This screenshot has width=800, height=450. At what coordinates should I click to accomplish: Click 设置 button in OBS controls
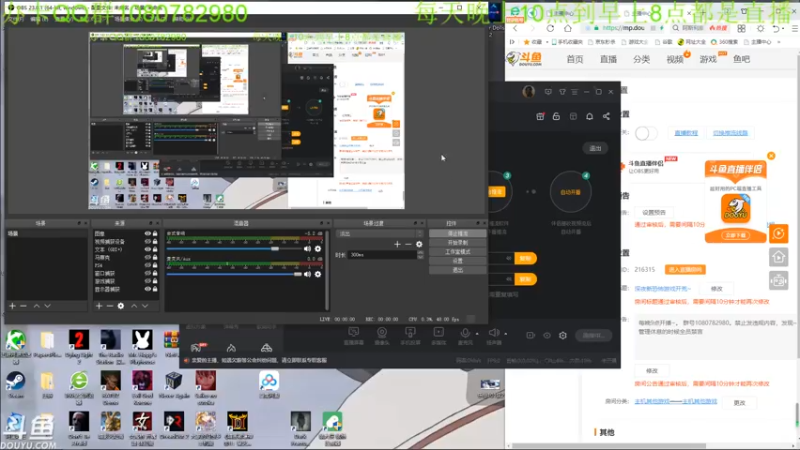tap(458, 261)
